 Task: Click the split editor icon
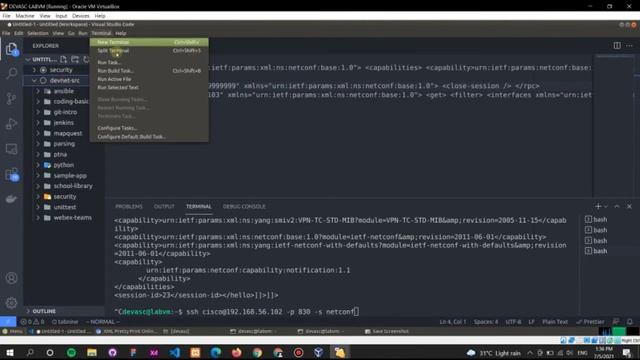617,46
